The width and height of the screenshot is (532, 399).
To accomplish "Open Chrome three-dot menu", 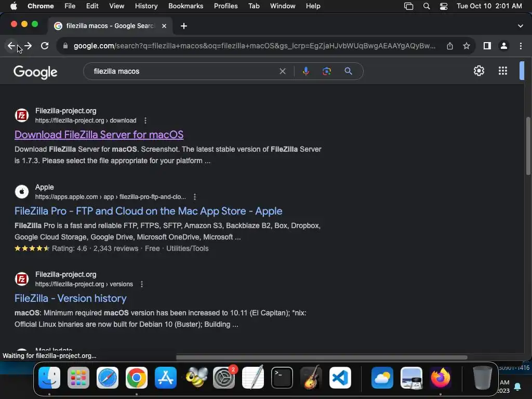I will [x=521, y=46].
